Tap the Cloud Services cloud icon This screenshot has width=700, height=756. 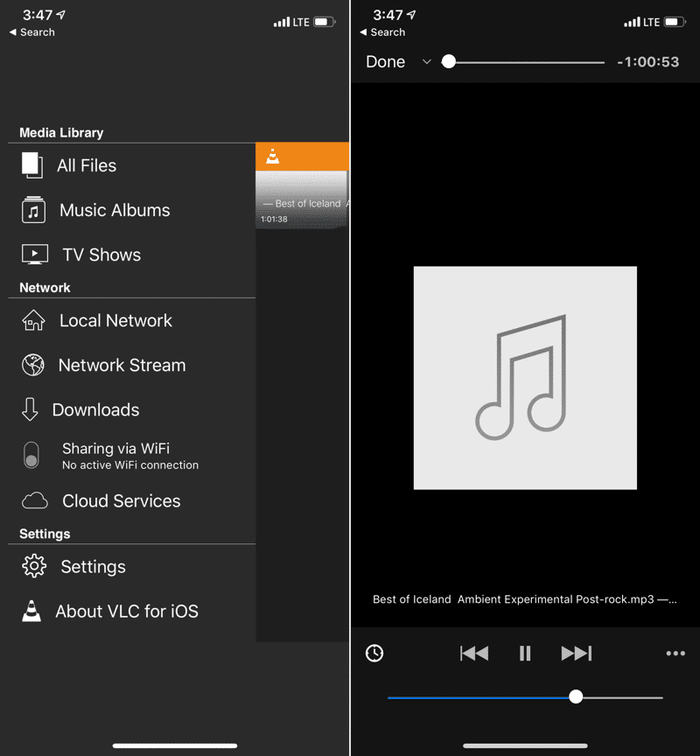coord(34,501)
